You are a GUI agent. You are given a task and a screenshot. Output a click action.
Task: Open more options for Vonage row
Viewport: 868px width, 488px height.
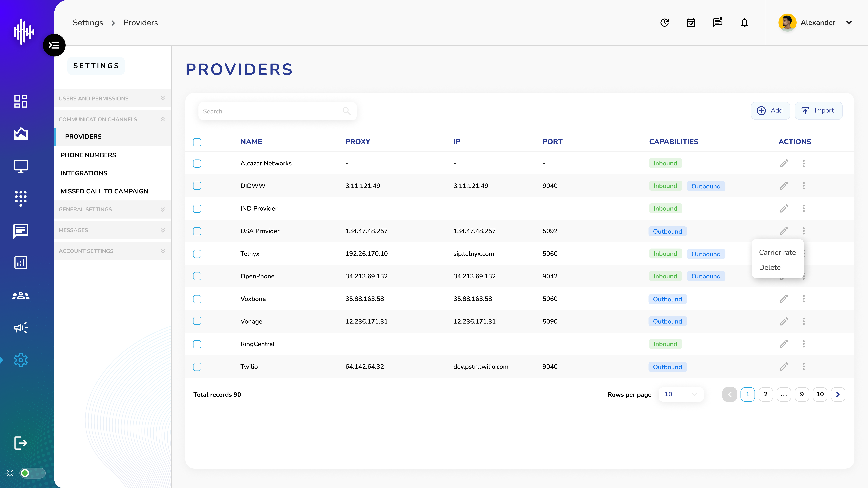point(804,321)
